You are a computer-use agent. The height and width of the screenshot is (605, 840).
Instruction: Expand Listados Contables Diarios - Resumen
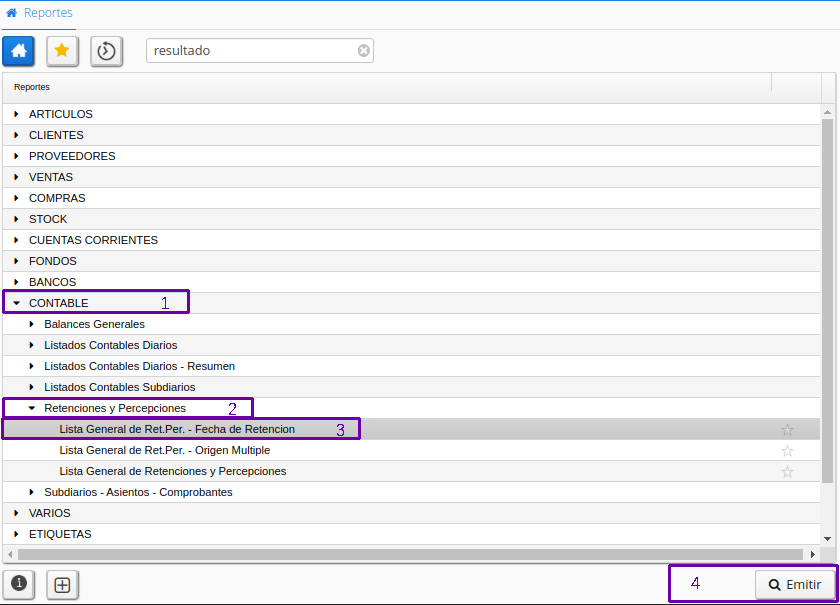click(x=32, y=366)
